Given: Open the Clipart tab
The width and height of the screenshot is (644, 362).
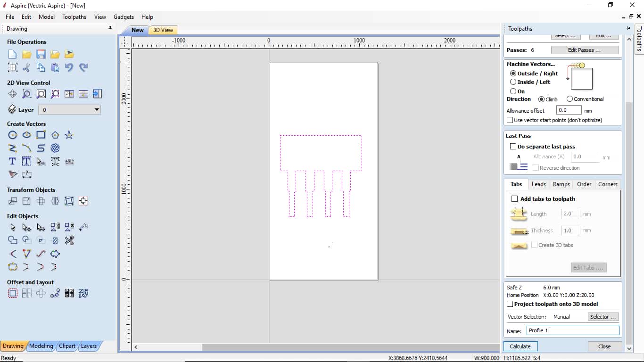Looking at the screenshot, I should pos(67,346).
